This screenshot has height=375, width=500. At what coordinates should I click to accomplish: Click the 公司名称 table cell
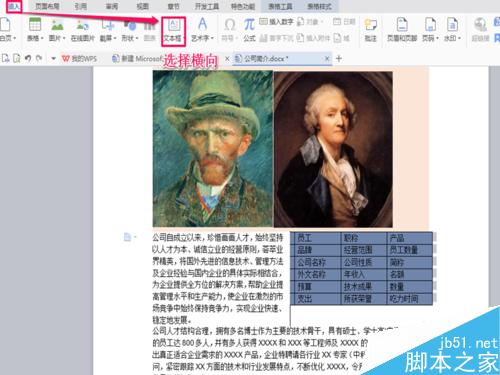point(317,262)
